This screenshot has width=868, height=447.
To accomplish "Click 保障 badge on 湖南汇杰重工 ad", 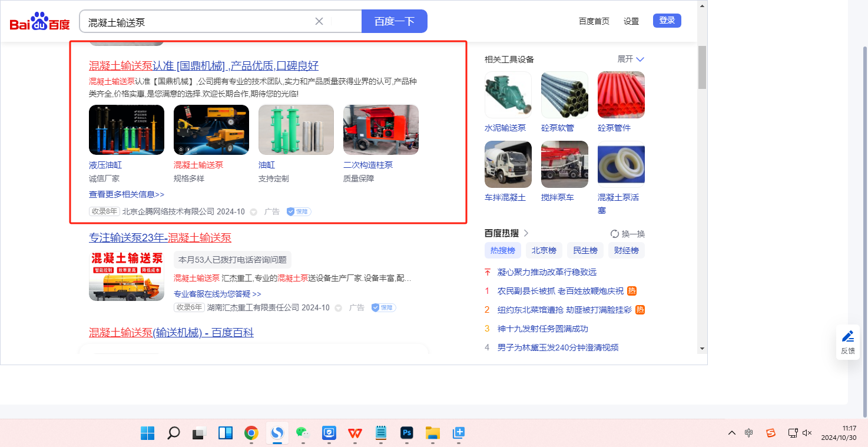I will click(x=383, y=307).
